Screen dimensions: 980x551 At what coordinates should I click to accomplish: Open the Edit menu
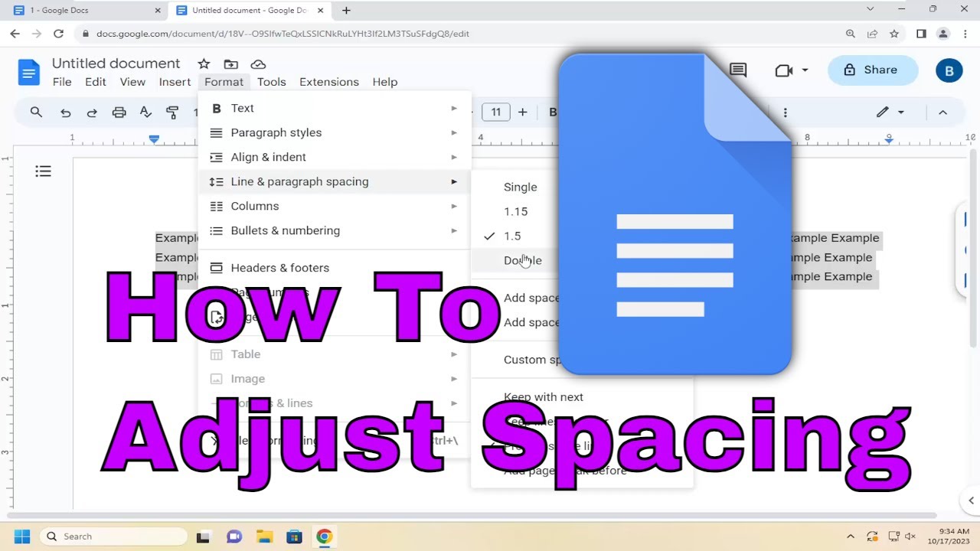(96, 82)
